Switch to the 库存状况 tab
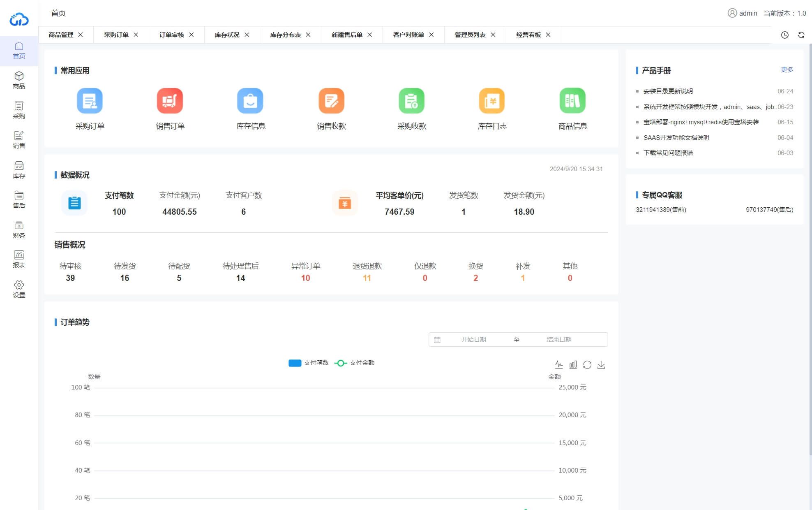812x510 pixels. click(227, 35)
